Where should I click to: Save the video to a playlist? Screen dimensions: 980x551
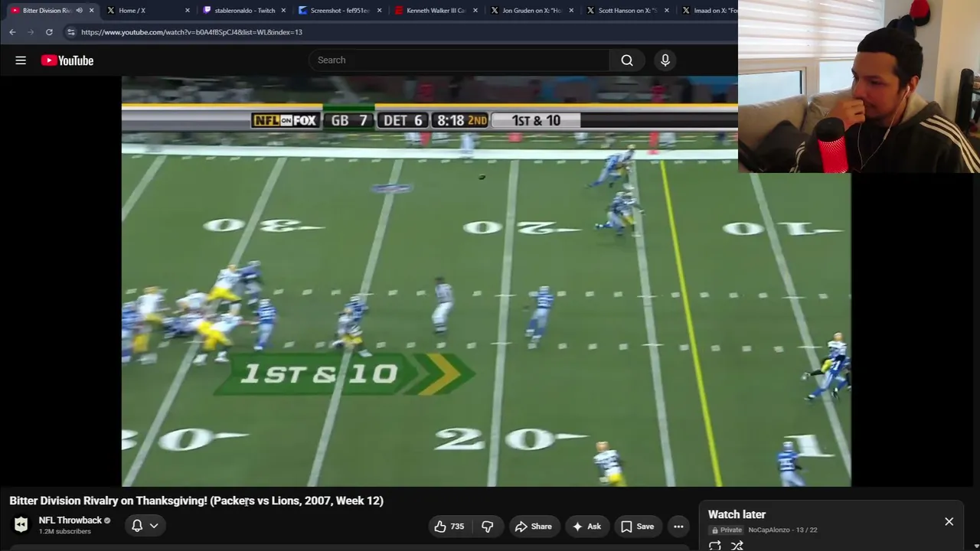pos(637,527)
